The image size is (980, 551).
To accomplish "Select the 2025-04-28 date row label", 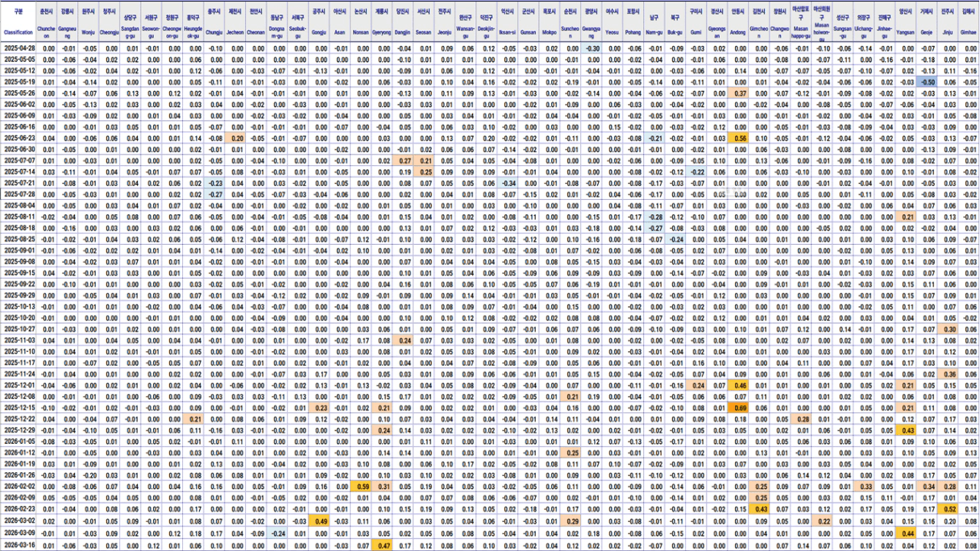I will [x=19, y=48].
